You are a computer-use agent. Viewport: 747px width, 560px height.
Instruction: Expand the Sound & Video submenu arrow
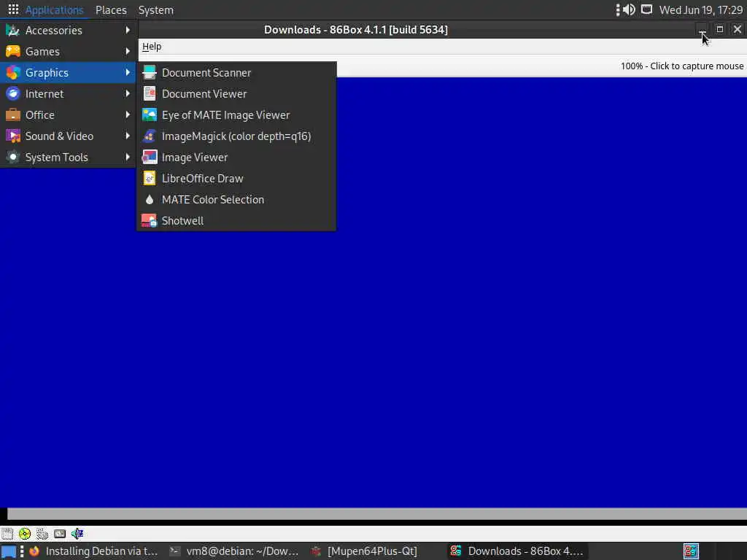pos(128,136)
